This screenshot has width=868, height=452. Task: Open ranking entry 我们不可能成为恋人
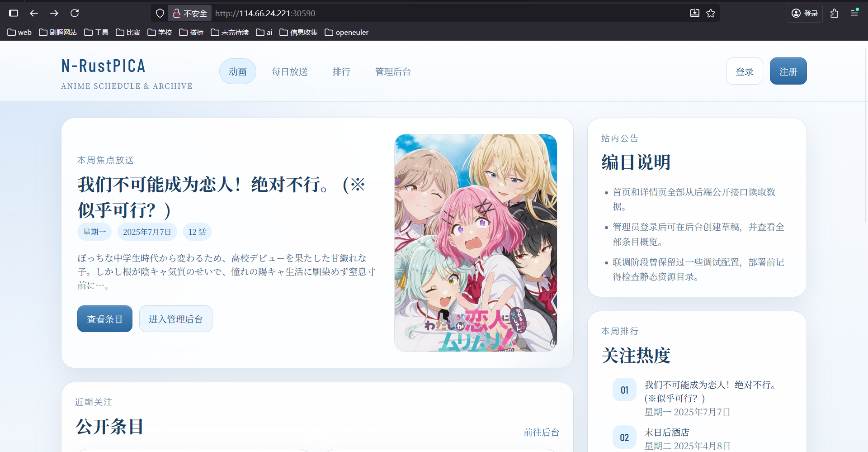click(711, 391)
